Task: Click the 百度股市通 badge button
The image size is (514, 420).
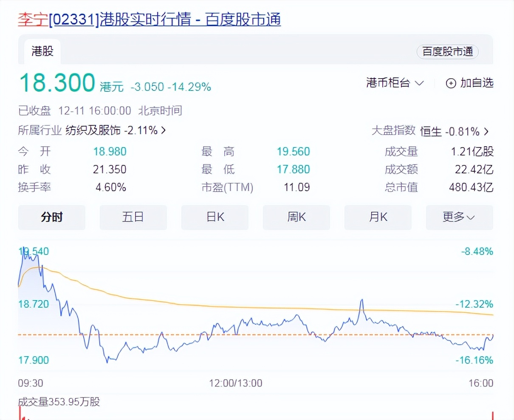Action: (x=448, y=51)
